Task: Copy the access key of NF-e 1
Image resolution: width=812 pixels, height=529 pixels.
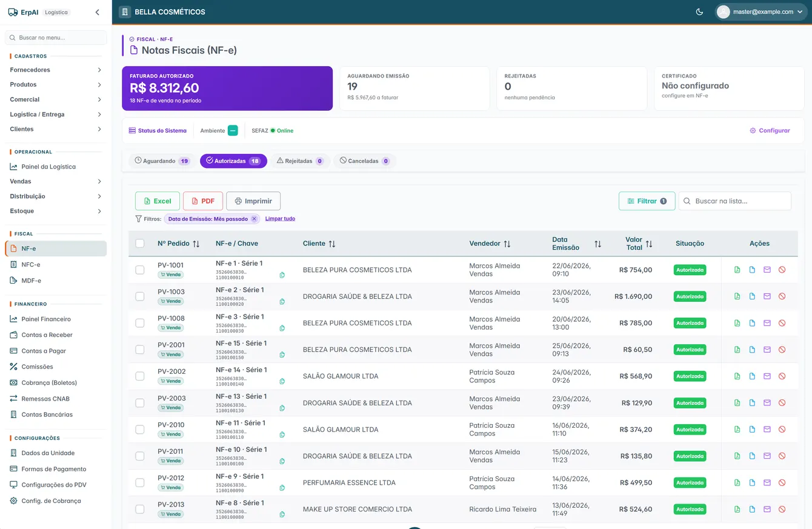Action: (x=282, y=275)
